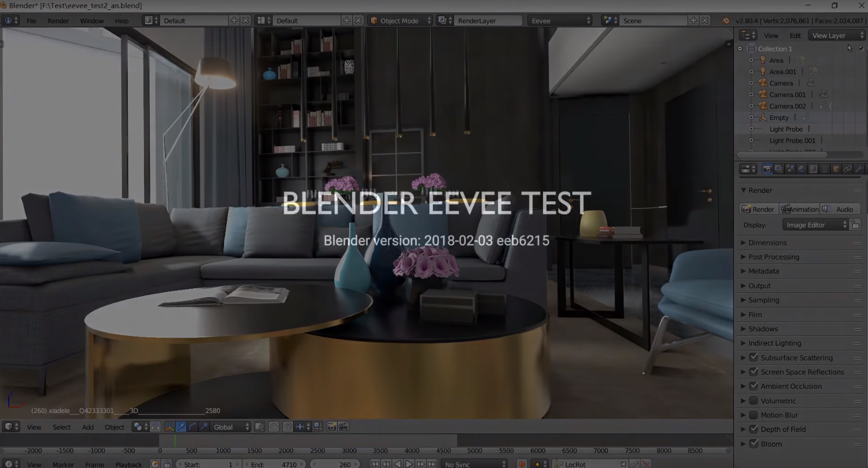Click the Animation render button

[799, 209]
